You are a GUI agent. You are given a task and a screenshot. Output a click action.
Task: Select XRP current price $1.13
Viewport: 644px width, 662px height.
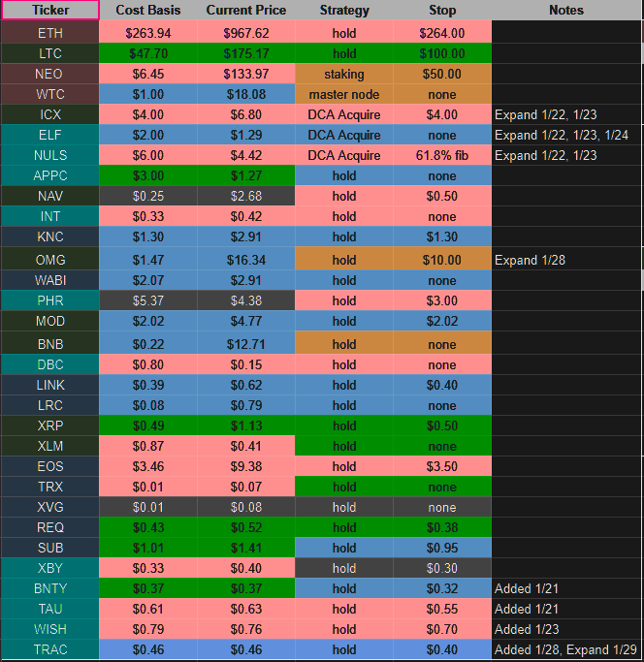(x=246, y=426)
